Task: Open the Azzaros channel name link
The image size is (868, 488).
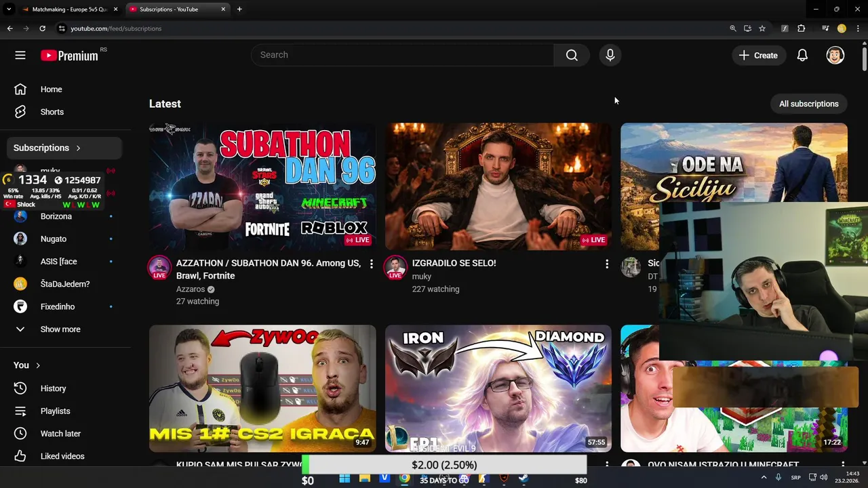Action: (191, 289)
